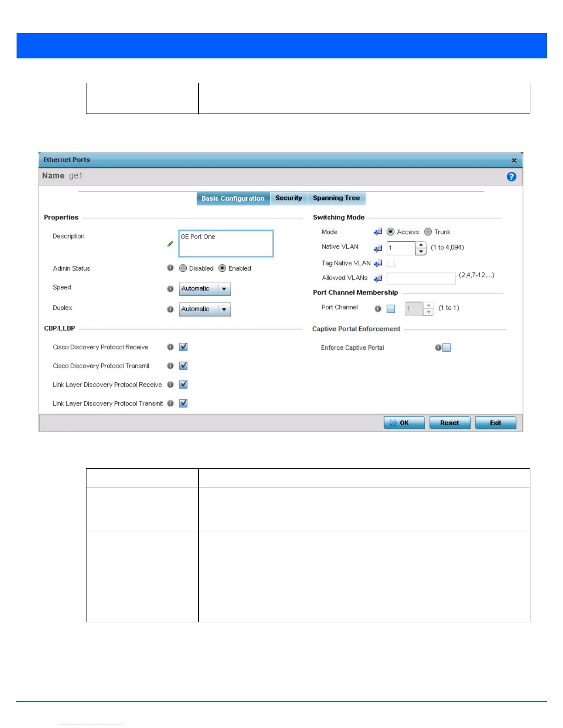Switch to the Basic Configuration tab
This screenshot has width=563, height=728.
click(x=233, y=199)
